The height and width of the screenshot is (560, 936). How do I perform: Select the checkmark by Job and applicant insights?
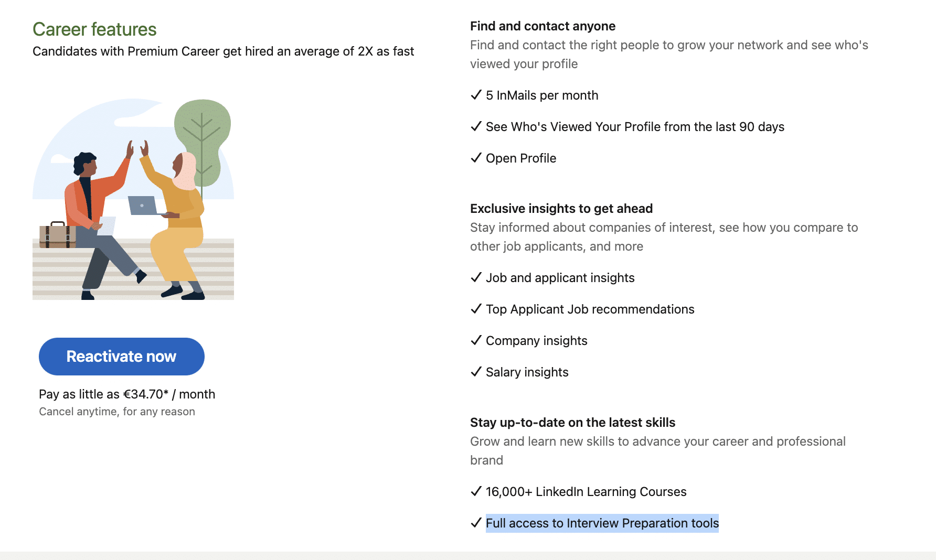(x=475, y=277)
